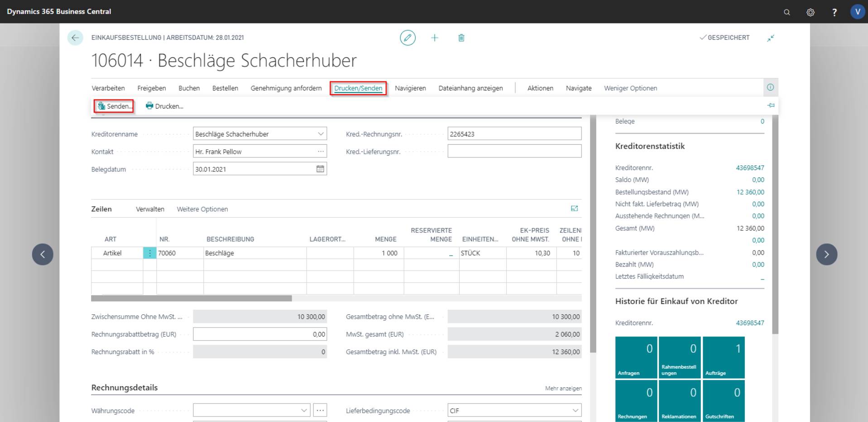
Task: Open the Freigeben menu
Action: click(x=152, y=88)
